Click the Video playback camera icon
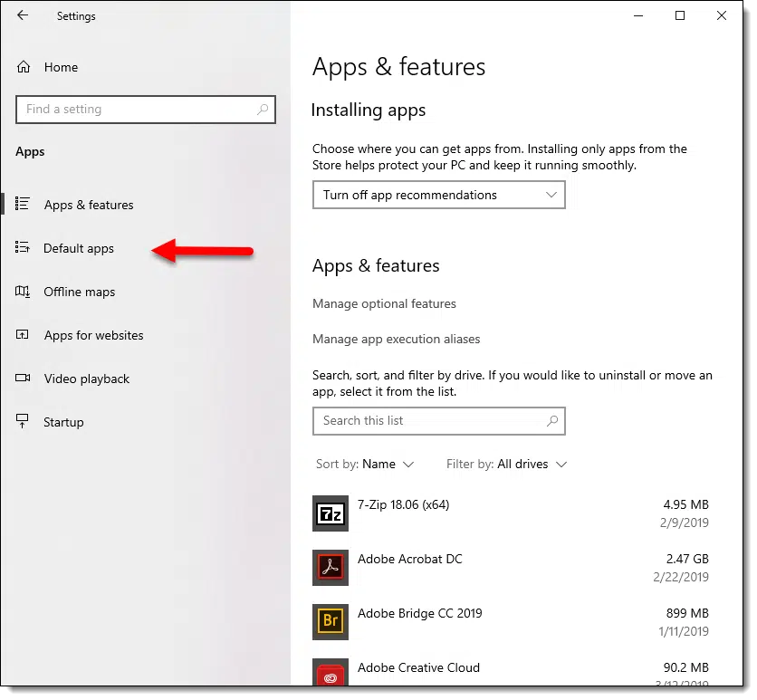 pyautogui.click(x=23, y=379)
